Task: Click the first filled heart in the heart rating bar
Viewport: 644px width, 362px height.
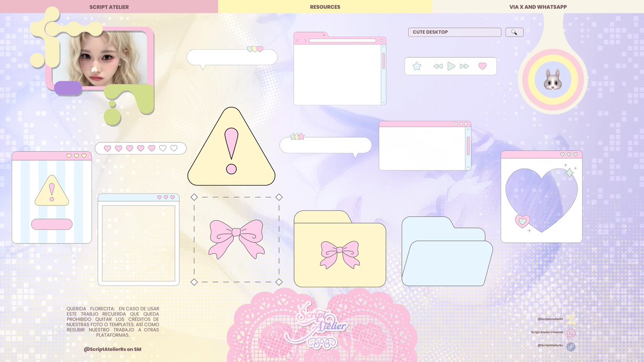Action: 107,148
